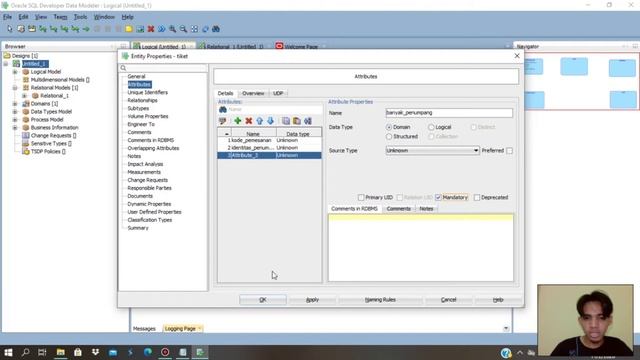
Task: Open the Source Type dropdown
Action: pos(476,151)
